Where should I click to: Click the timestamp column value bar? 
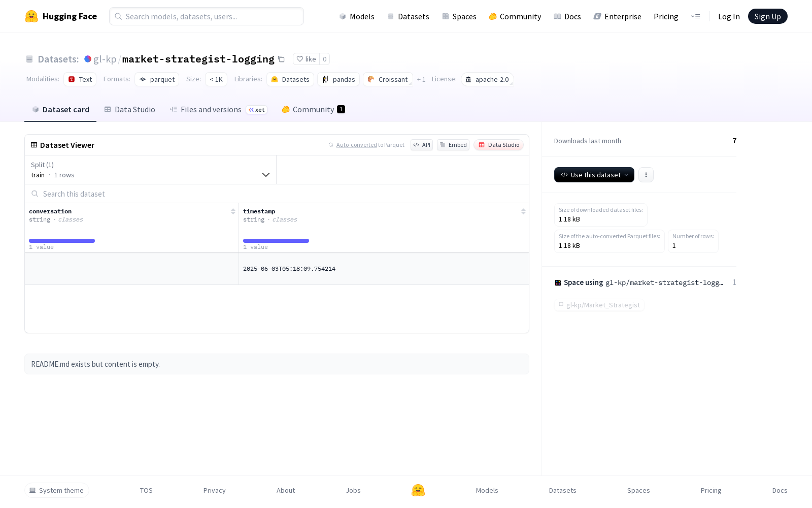(x=276, y=241)
